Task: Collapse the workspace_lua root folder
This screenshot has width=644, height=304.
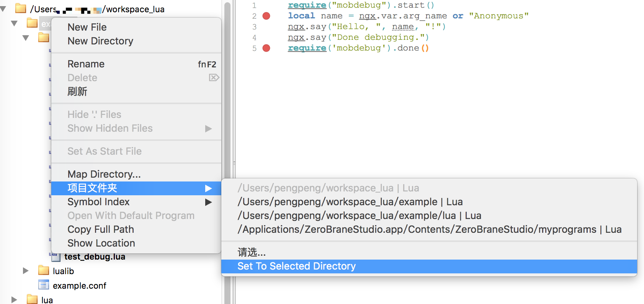Action: coord(3,9)
